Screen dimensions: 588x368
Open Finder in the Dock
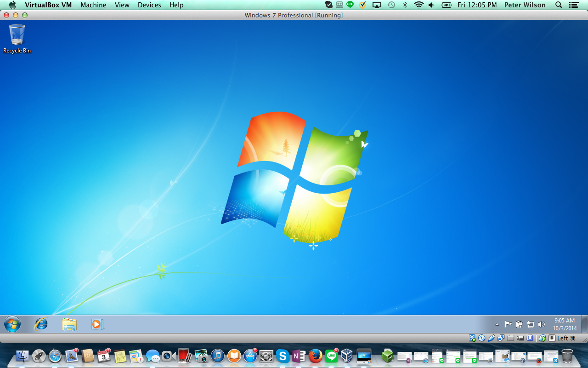[22, 356]
